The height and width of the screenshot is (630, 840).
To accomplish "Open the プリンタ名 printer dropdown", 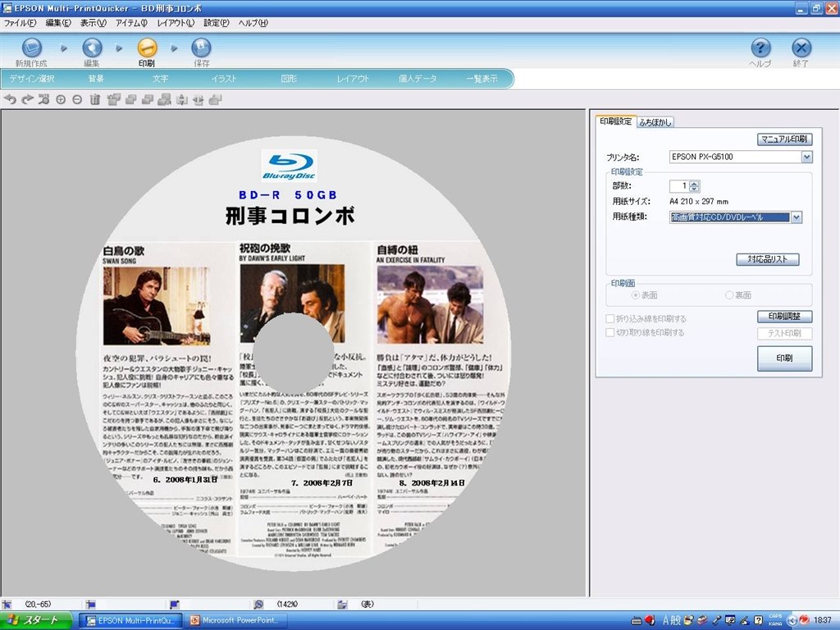I will 807,157.
